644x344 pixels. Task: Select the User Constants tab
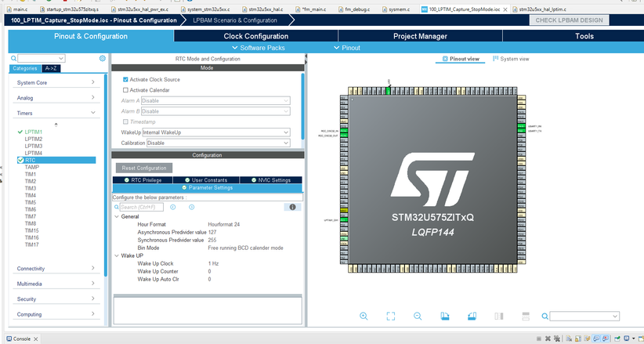pos(206,180)
